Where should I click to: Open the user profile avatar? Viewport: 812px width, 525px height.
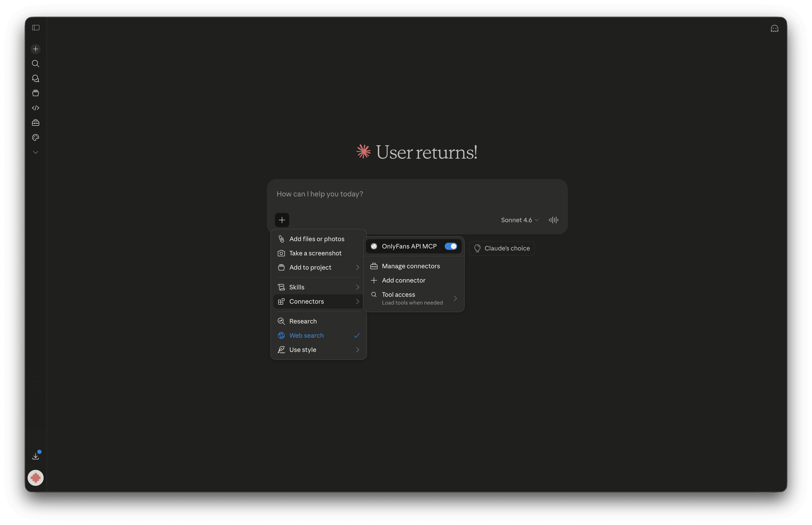35,478
